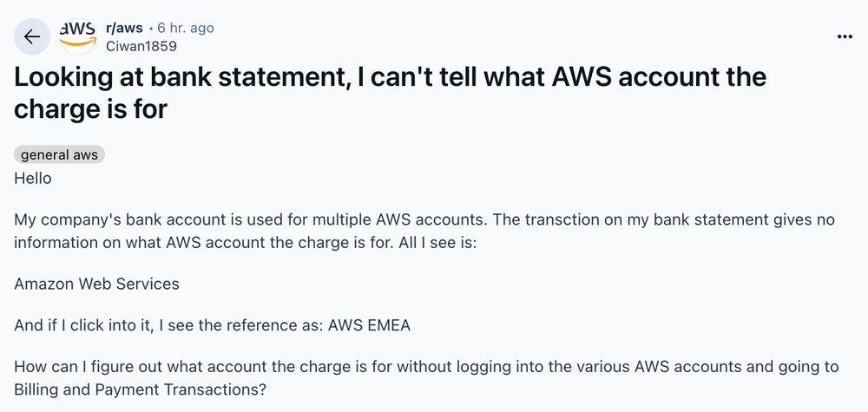Open the three-dot post options menu
Image resolution: width=868 pixels, height=412 pixels.
point(845,36)
